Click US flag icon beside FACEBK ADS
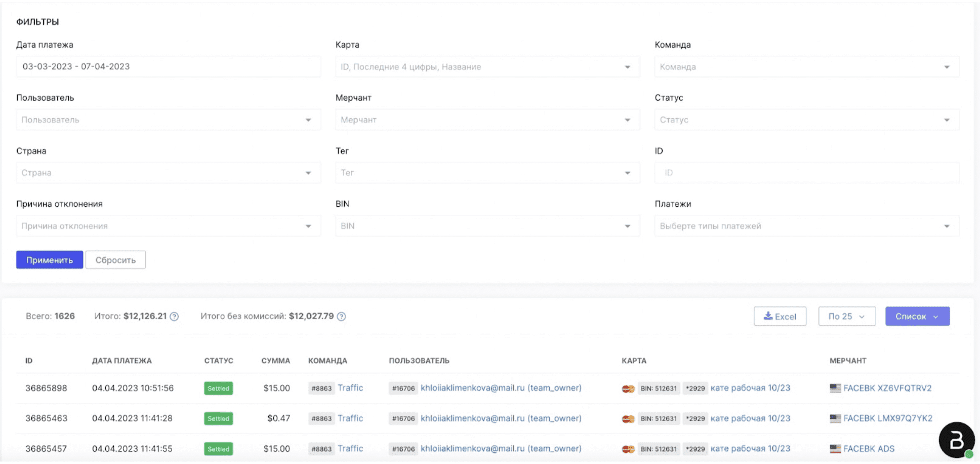980x464 pixels. click(x=835, y=449)
